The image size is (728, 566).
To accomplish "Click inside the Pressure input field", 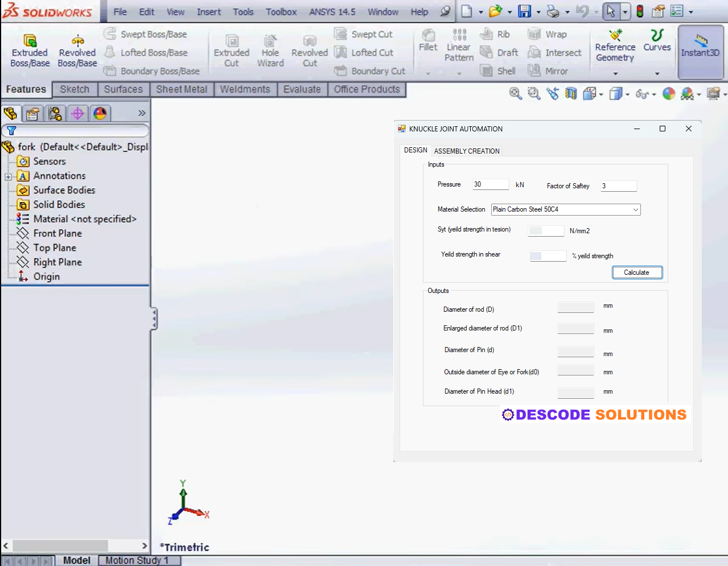I will 490,184.
